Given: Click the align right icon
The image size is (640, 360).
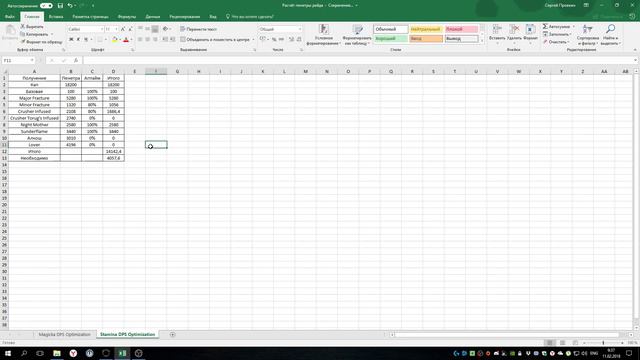Looking at the screenshot, I should (155, 40).
